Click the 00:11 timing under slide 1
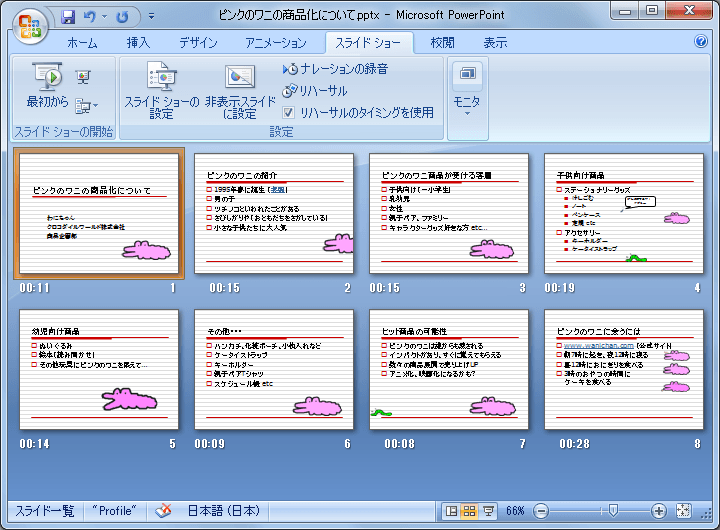This screenshot has width=720, height=530. (34, 288)
